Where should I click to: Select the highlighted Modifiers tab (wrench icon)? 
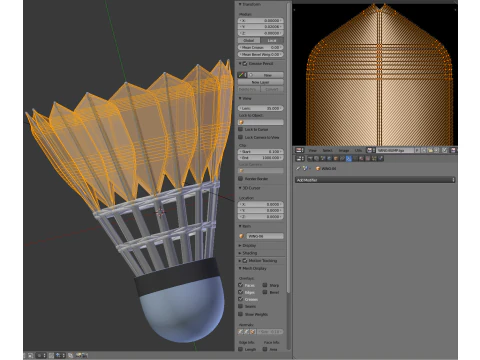click(349, 158)
